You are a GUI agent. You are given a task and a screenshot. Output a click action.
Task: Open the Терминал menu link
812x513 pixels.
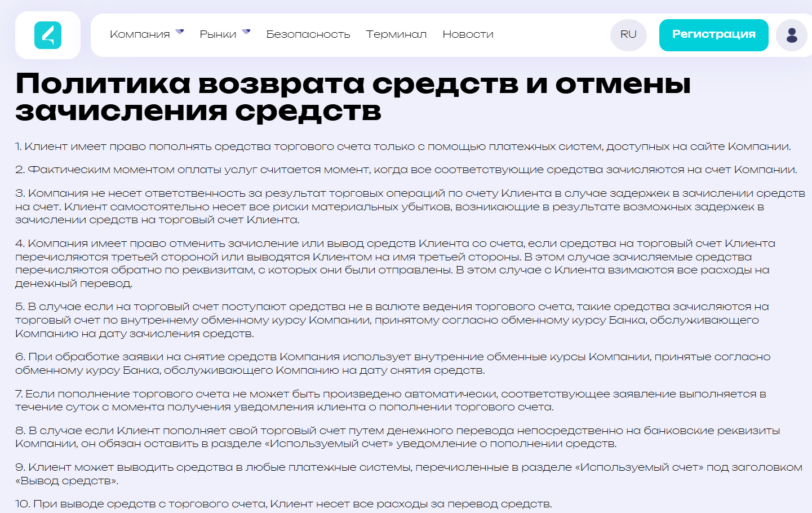[x=396, y=34]
